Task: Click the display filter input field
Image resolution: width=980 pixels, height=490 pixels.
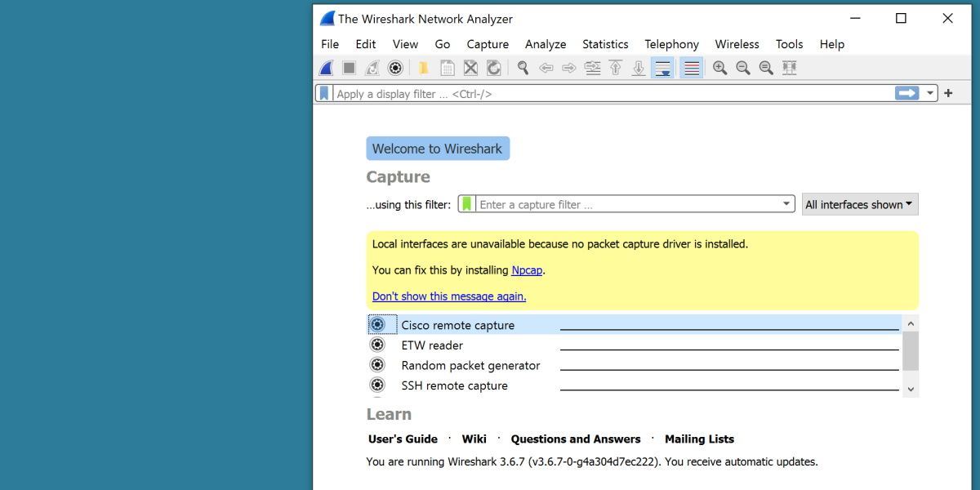Action: pos(612,93)
